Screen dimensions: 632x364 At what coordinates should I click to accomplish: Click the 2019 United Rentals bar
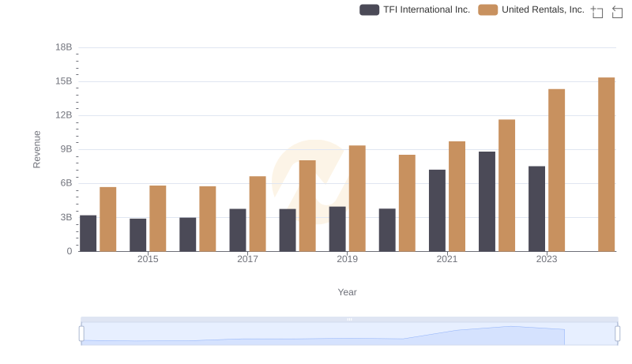click(x=357, y=198)
